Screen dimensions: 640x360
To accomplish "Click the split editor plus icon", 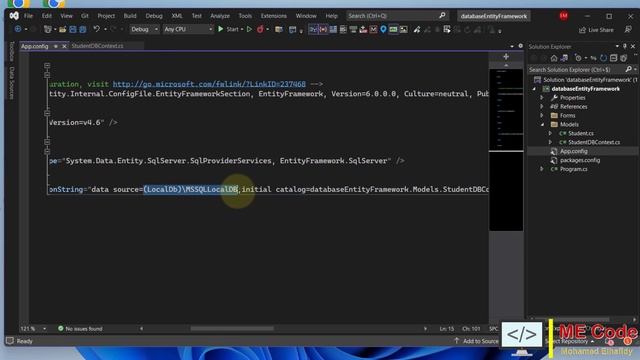I will click(506, 57).
